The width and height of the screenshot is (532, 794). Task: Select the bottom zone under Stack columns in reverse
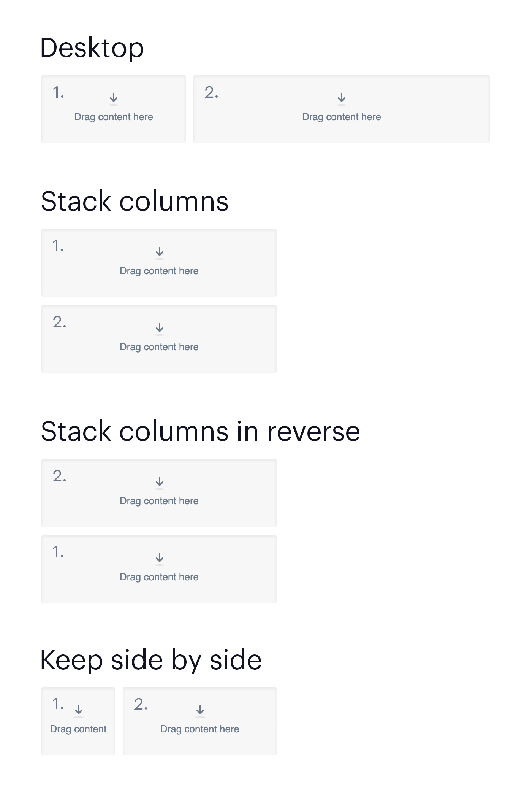(159, 569)
